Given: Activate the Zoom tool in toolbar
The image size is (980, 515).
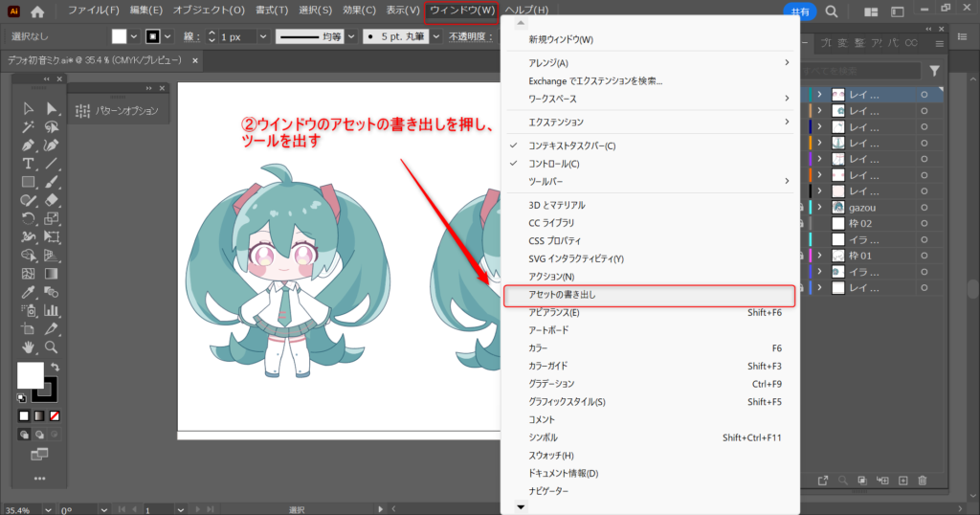Looking at the screenshot, I should pos(52,347).
